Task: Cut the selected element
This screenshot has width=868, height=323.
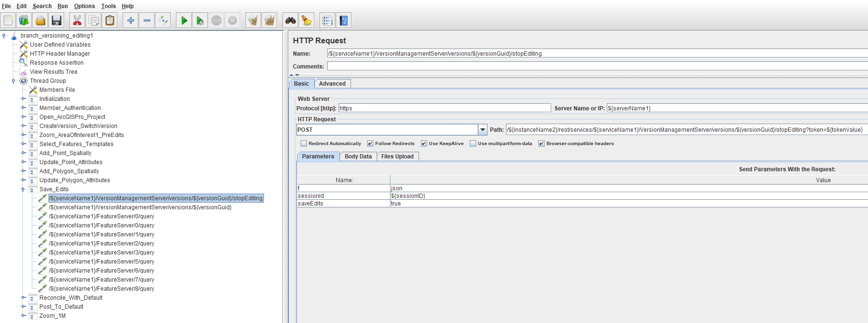Action: 77,20
